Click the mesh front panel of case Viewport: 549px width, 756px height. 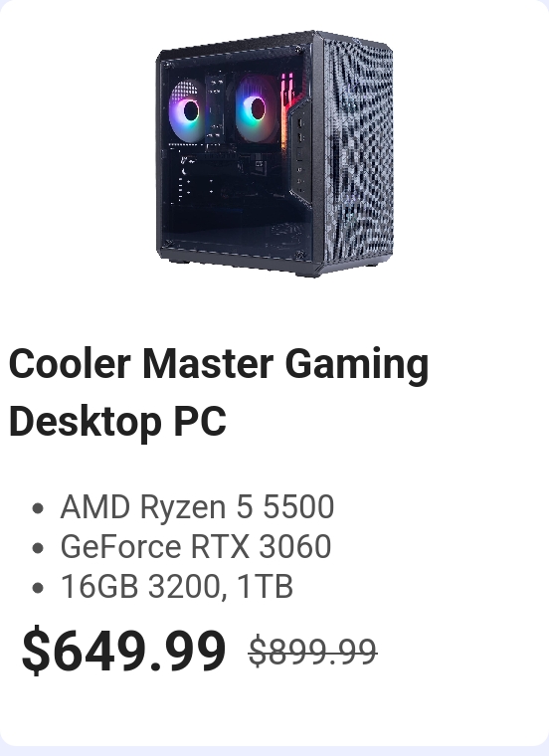point(358,153)
